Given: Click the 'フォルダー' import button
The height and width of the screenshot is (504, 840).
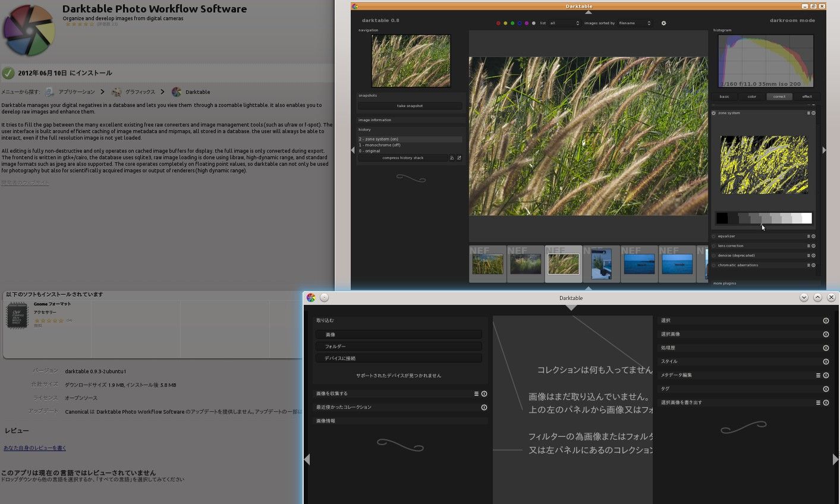Looking at the screenshot, I should coord(399,346).
